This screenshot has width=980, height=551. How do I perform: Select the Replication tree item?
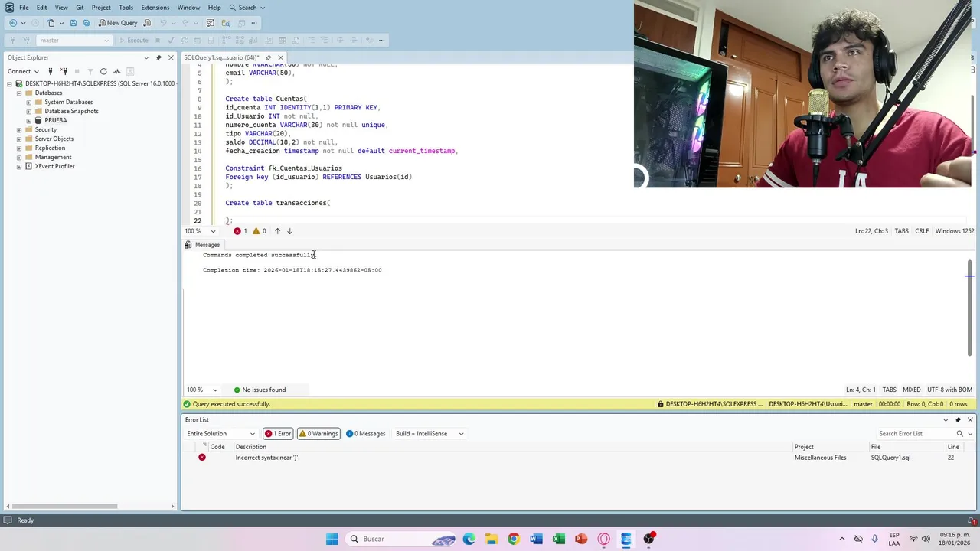(50, 148)
